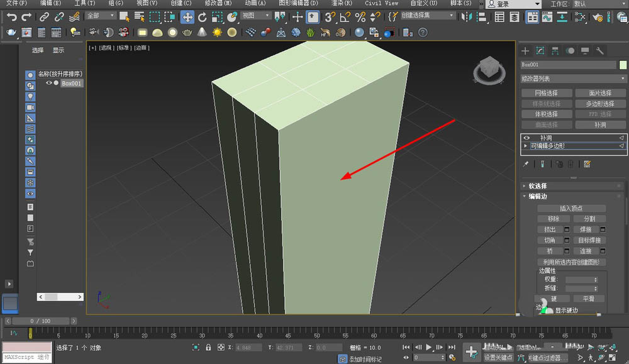Switch to the Hierarchy panel tab

[x=555, y=50]
